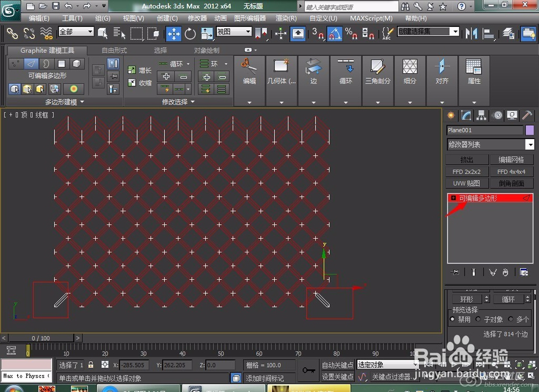The width and height of the screenshot is (539, 392).
Task: Toggle the Angle Snap button
Action: click(x=335, y=33)
